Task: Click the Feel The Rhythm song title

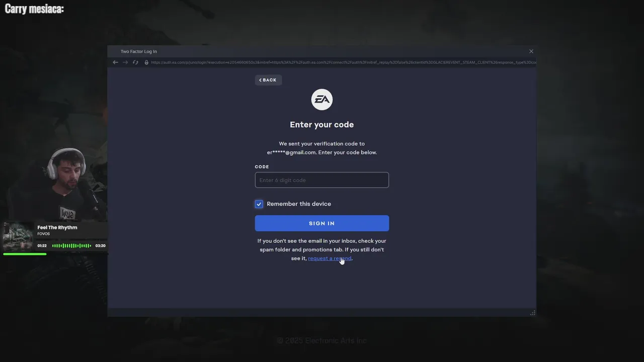Action: (x=57, y=227)
